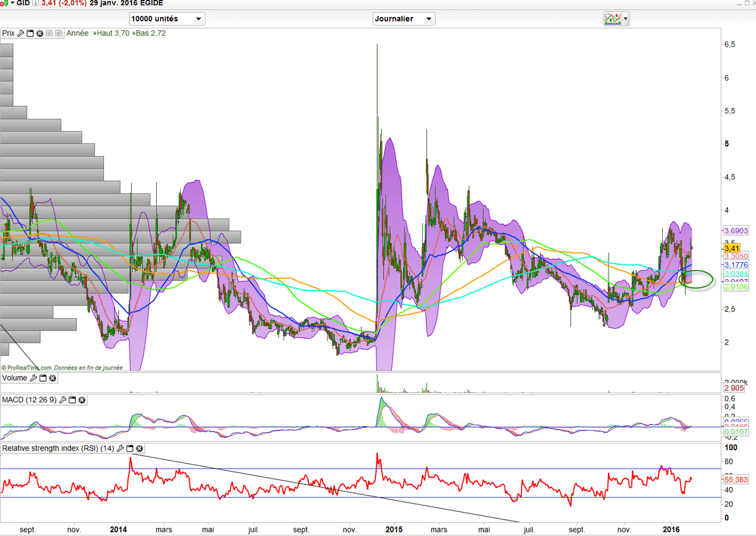Image resolution: width=756 pixels, height=536 pixels.
Task: Expand the indicator icon dropdown arrow
Action: [x=625, y=19]
